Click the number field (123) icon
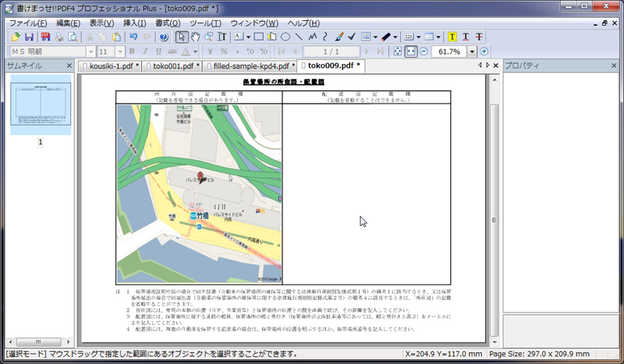Viewport: 624px width, 364px height. pyautogui.click(x=409, y=37)
